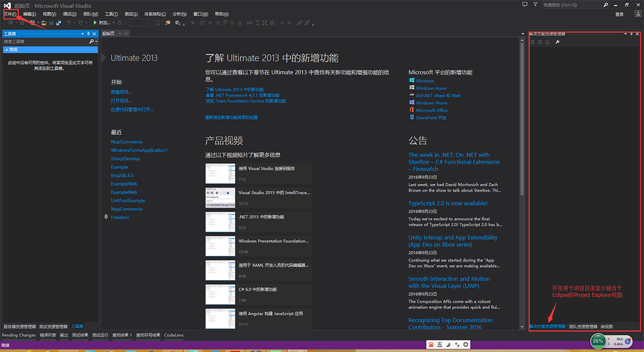Open the Solution Explorer window position dropdown
The width and height of the screenshot is (644, 352).
tap(625, 34)
